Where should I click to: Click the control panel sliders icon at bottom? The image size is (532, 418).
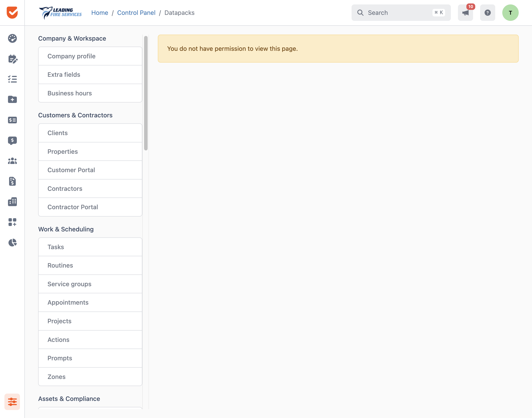click(x=12, y=402)
